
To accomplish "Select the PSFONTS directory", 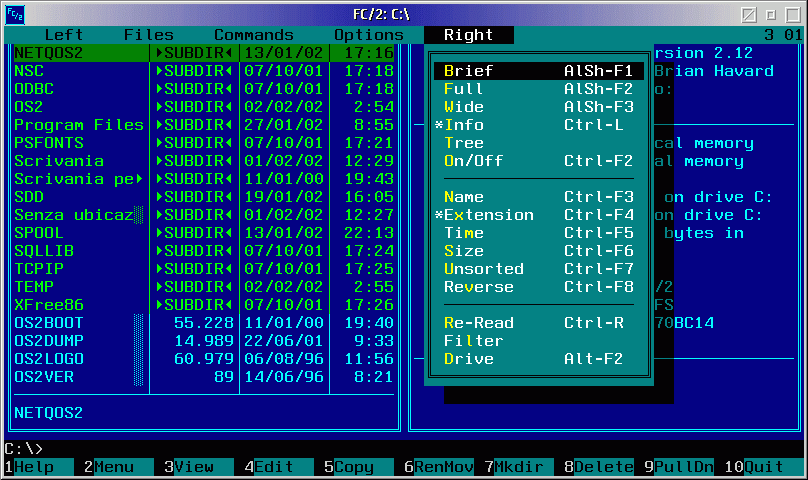I will pos(49,143).
